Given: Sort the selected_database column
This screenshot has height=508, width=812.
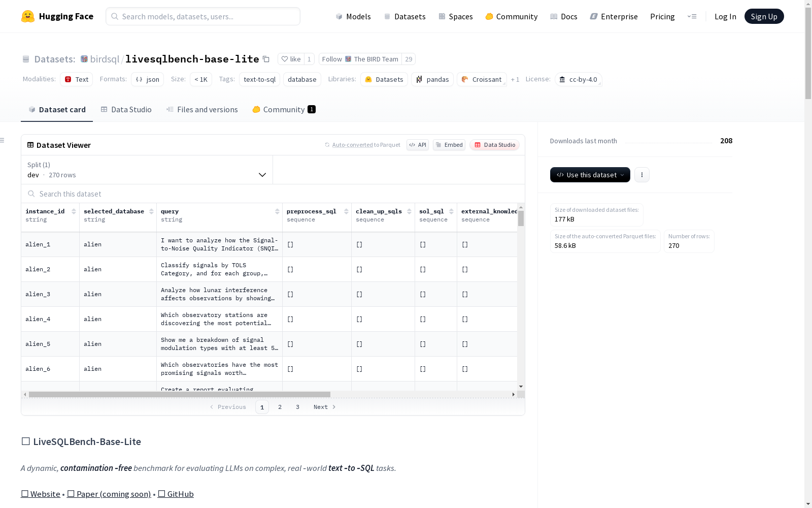Looking at the screenshot, I should tap(151, 211).
